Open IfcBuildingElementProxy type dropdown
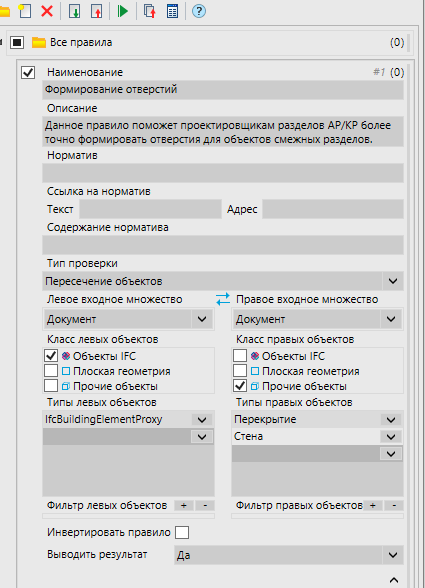The width and height of the screenshot is (425, 588). (x=202, y=419)
